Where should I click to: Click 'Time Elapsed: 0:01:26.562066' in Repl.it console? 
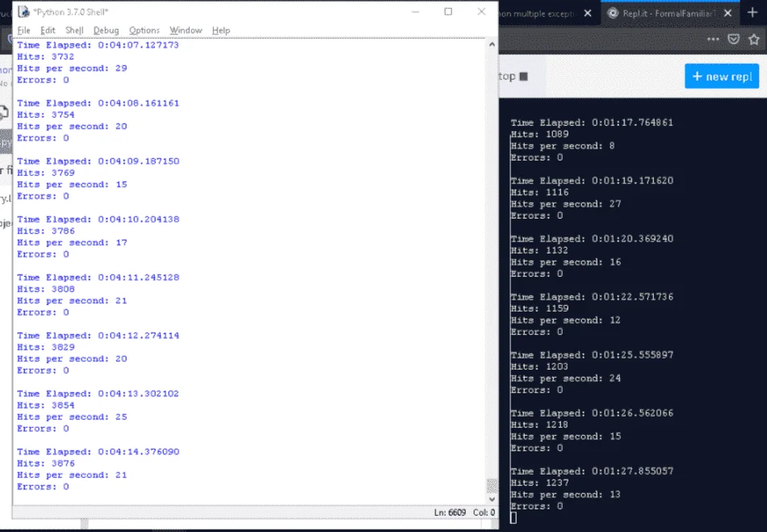(592, 413)
